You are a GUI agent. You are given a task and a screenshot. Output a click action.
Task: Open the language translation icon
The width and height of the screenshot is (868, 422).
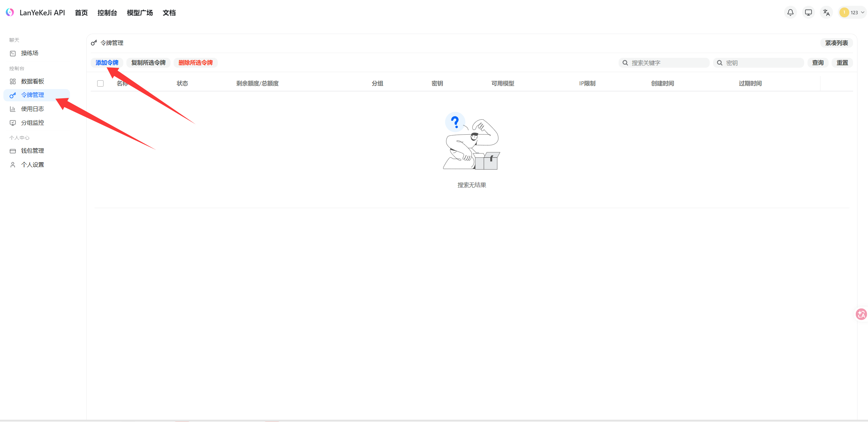pyautogui.click(x=826, y=13)
